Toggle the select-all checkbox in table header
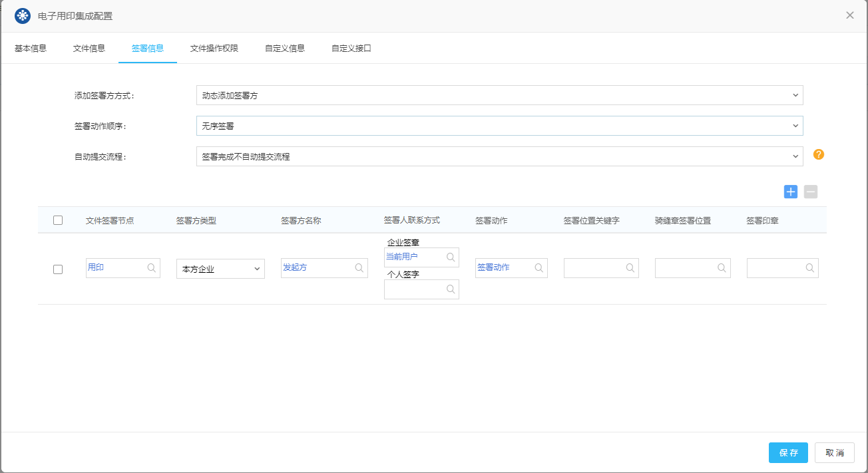This screenshot has width=868, height=473. pos(58,220)
